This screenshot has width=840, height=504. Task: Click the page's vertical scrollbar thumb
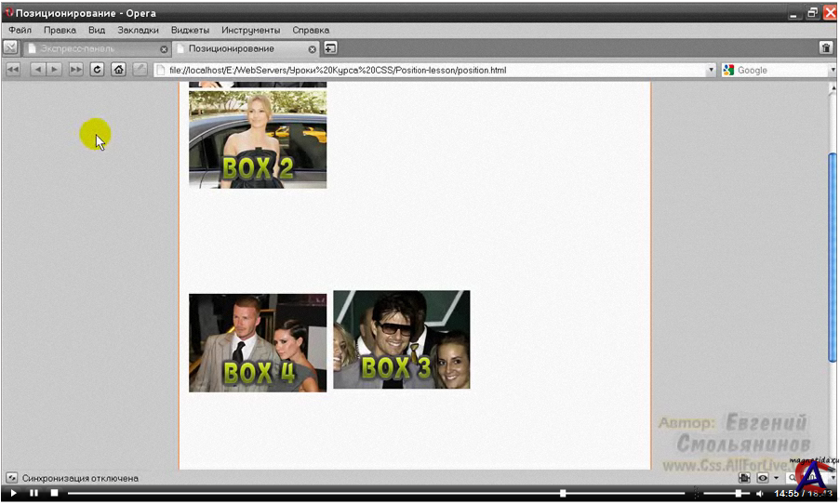point(833,257)
